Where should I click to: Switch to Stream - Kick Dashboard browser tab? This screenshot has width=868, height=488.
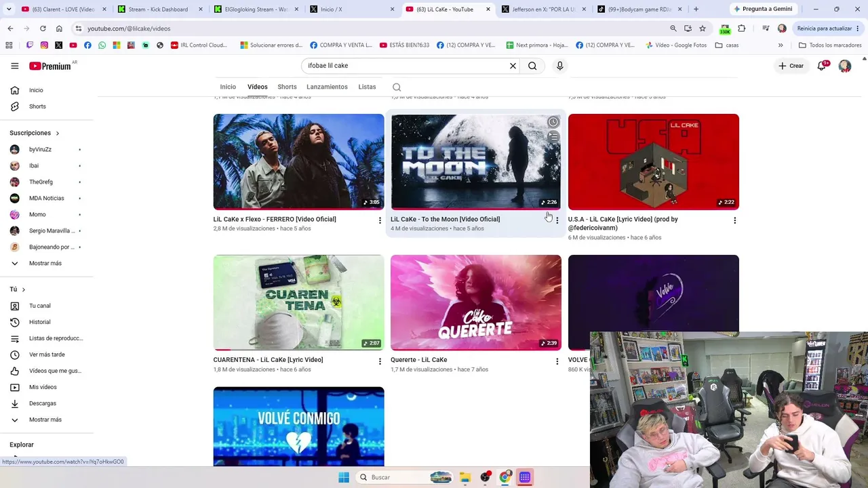[160, 9]
